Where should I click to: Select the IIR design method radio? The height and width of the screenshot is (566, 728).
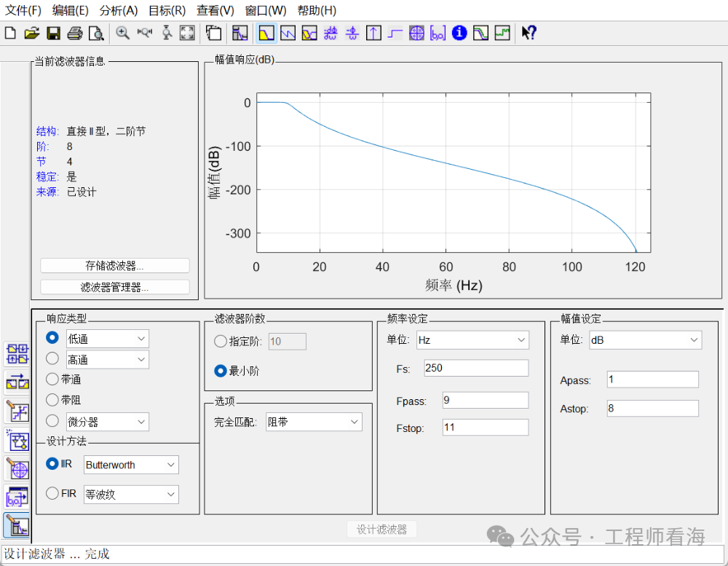(x=52, y=464)
